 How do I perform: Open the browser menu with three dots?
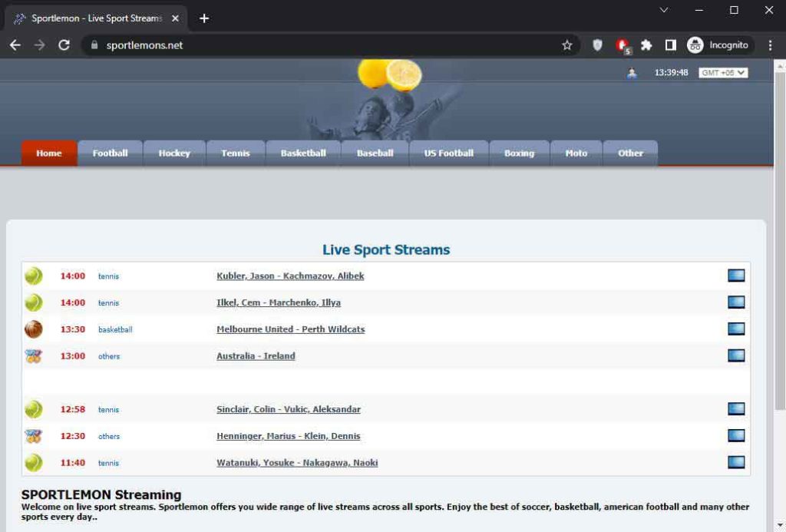coord(771,45)
